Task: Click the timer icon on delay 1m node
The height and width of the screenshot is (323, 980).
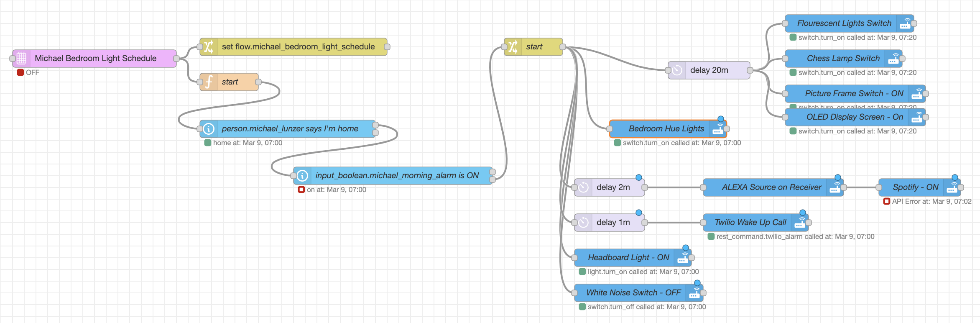Action: (x=583, y=223)
